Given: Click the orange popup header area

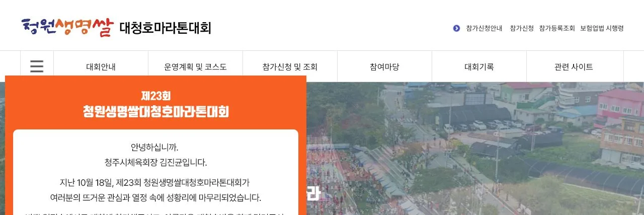Looking at the screenshot, I should click(155, 103).
